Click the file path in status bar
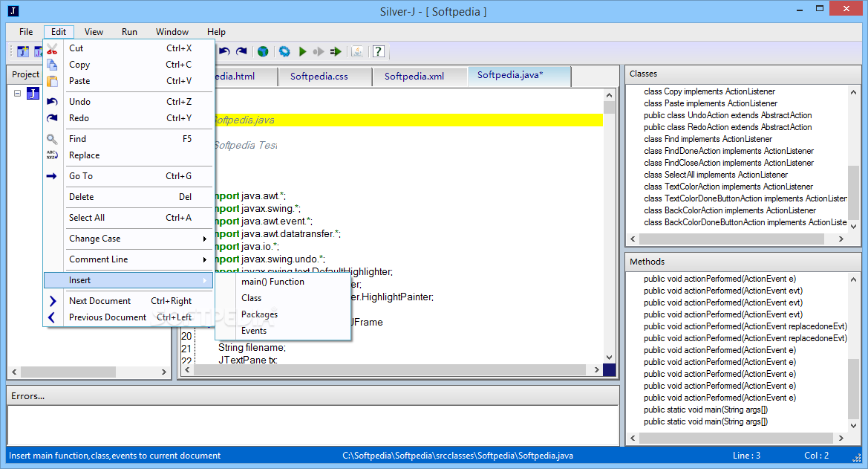The height and width of the screenshot is (469, 868). point(457,456)
